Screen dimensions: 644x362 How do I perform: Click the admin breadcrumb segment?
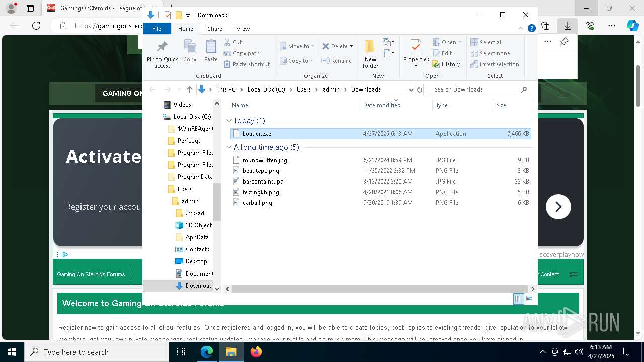(x=331, y=89)
